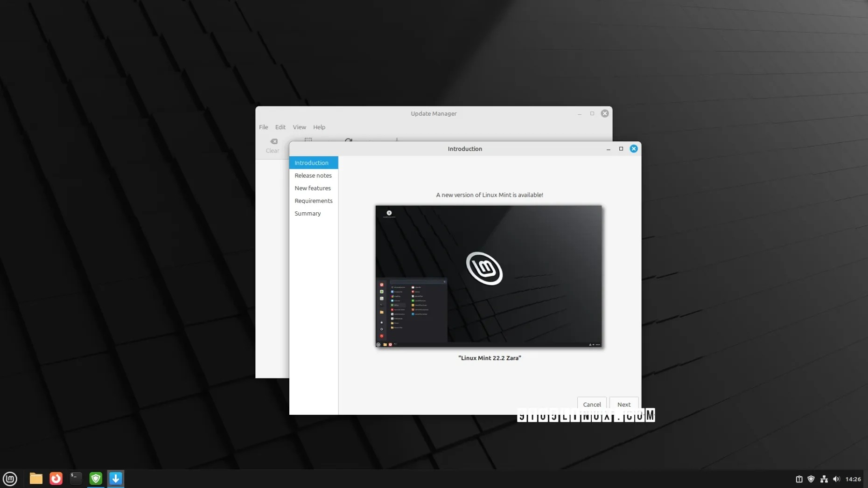The width and height of the screenshot is (868, 488).
Task: Click the clock showing 14:26
Action: point(855,479)
